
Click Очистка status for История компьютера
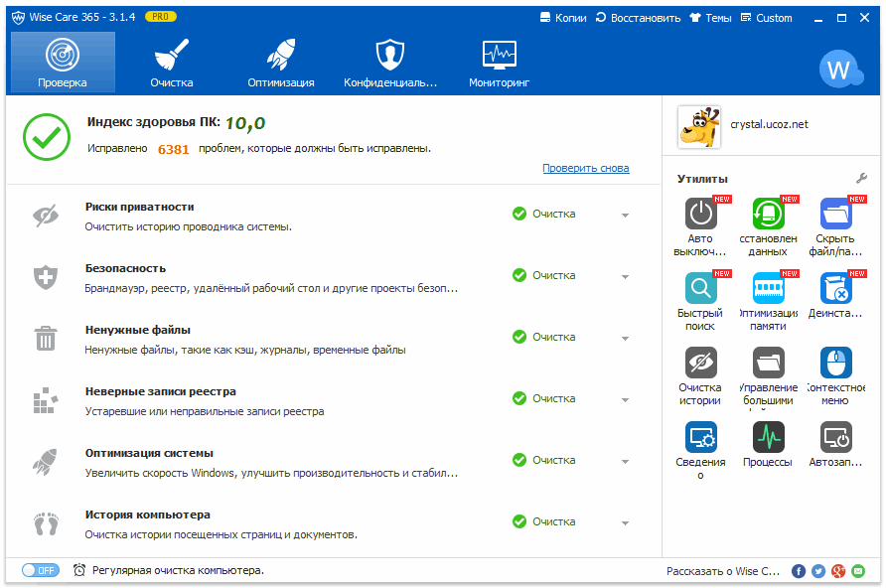pos(544,521)
